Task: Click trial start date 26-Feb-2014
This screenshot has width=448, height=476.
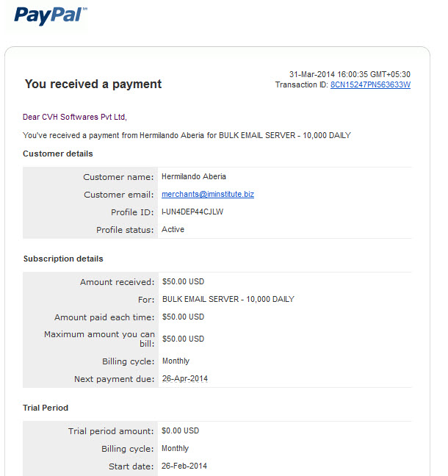Action: 184,466
